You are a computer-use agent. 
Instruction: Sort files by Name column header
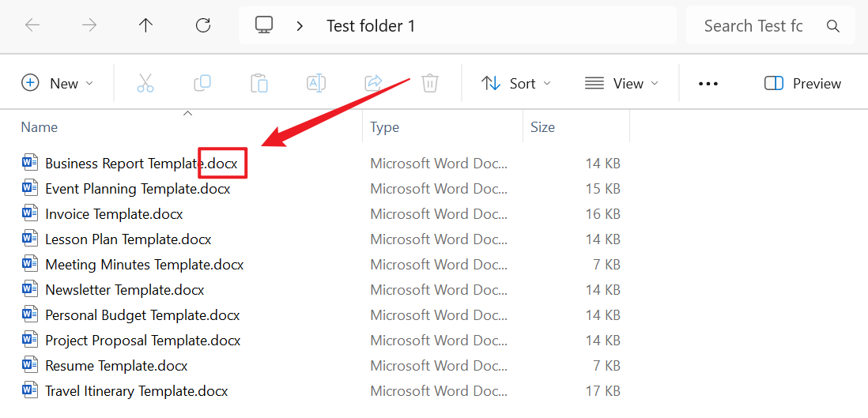pos(40,127)
